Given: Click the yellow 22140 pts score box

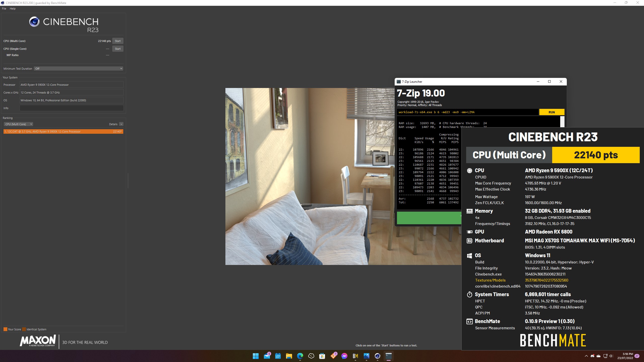Looking at the screenshot, I should pyautogui.click(x=596, y=155).
